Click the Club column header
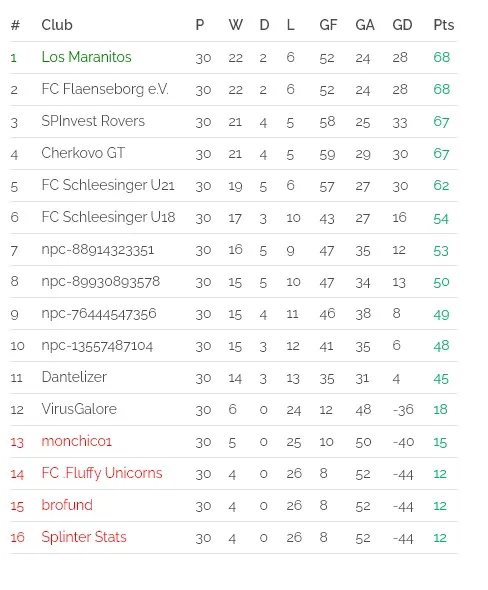Viewport: 488px width, 590px height. 57,25
